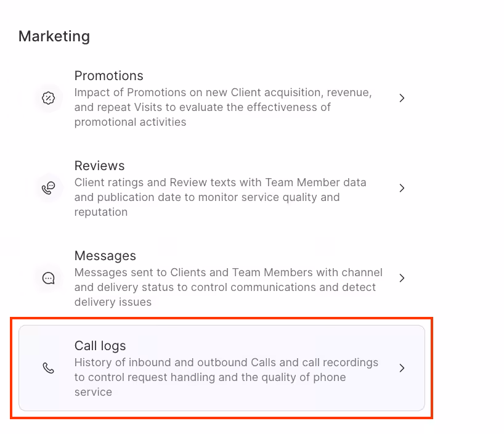Viewport: 504px width, 434px height.
Task: Go to the Messages report title
Action: coord(105,256)
